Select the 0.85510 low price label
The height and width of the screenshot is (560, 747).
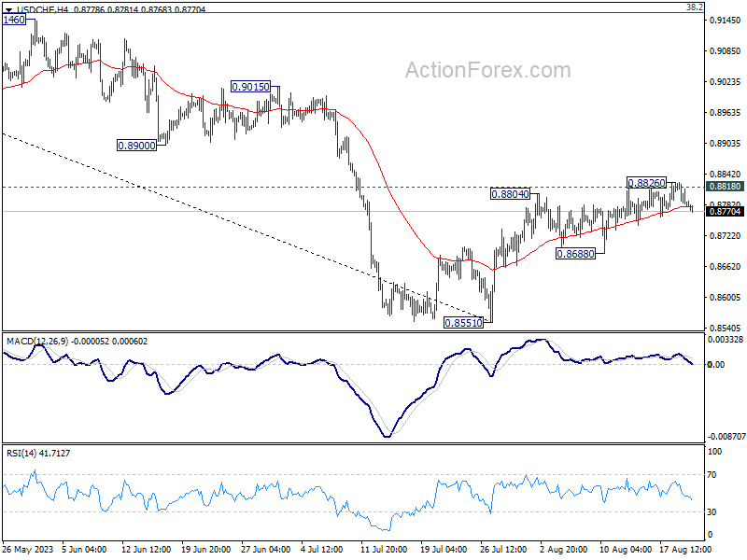(x=463, y=323)
